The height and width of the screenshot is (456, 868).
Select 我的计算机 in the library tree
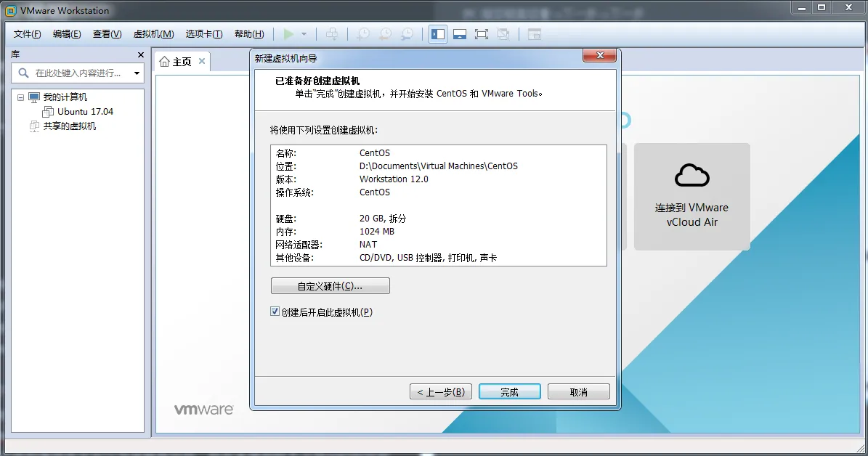65,97
